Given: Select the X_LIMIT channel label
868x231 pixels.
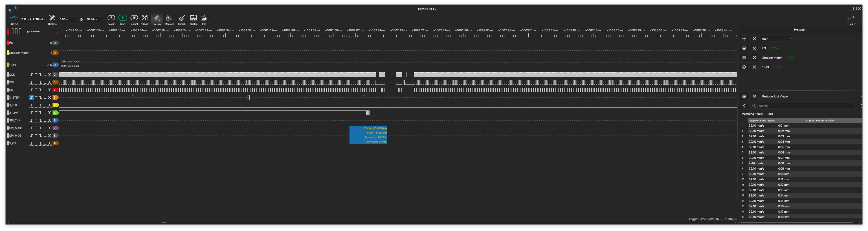Looking at the screenshot, I should pos(15,113).
